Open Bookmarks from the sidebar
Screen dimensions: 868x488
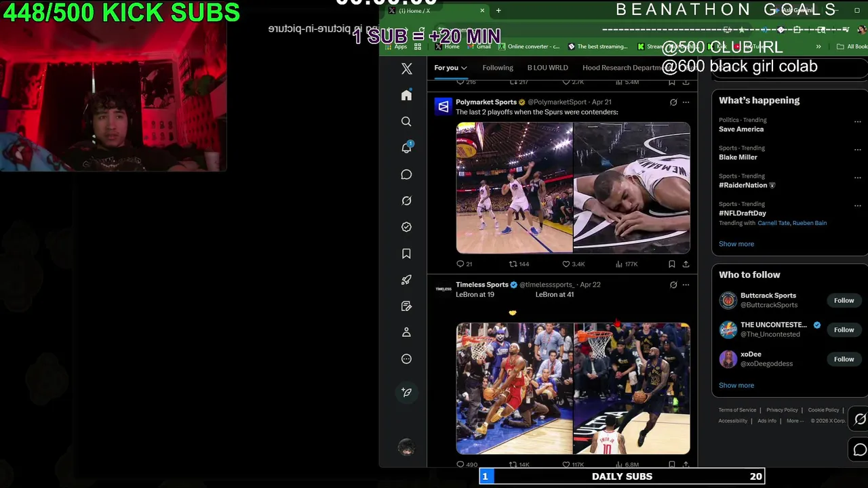[x=406, y=253]
